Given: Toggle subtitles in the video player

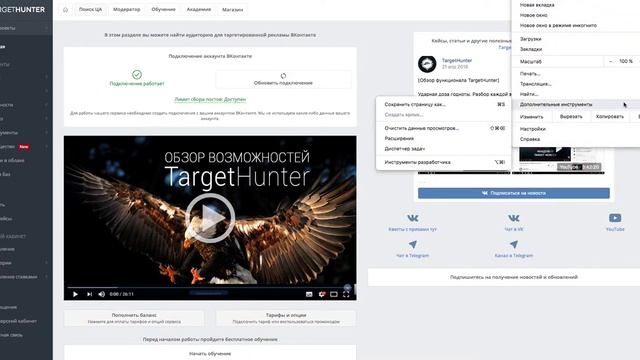Looking at the screenshot, I should coord(309,294).
